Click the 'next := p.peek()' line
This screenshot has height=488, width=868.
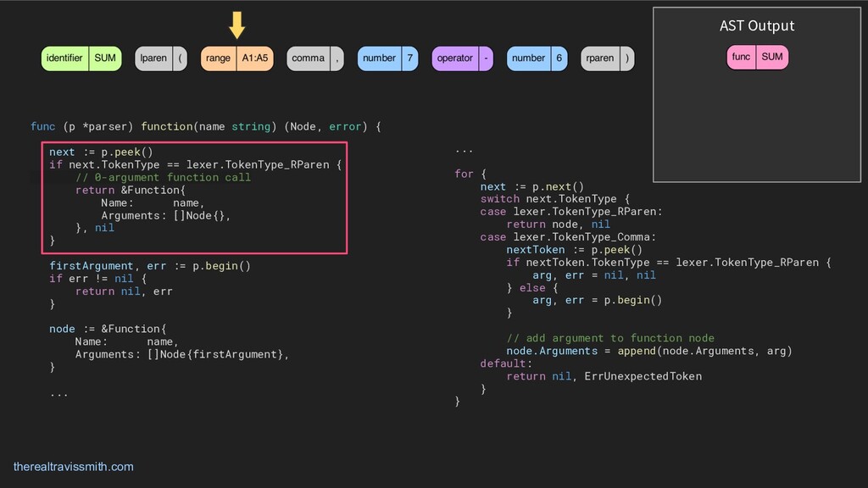(x=101, y=152)
